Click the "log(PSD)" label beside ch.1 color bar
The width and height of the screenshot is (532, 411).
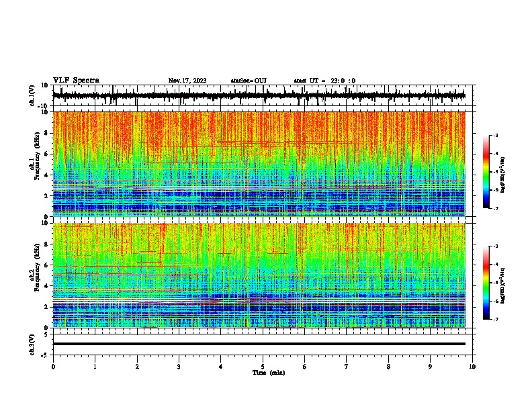click(x=502, y=175)
